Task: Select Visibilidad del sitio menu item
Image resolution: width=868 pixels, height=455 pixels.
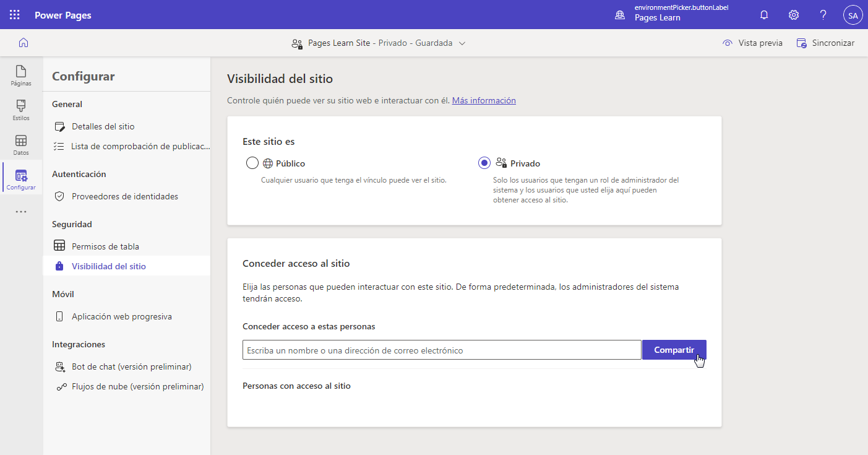Action: [126, 266]
